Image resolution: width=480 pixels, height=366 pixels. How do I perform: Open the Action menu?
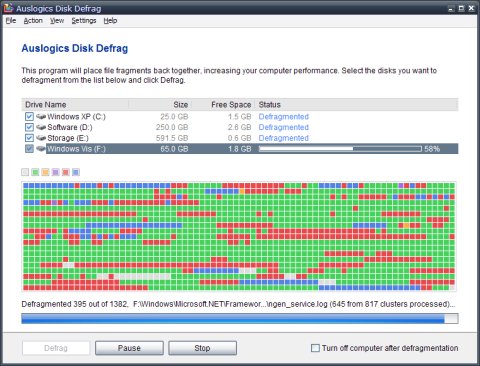click(33, 21)
